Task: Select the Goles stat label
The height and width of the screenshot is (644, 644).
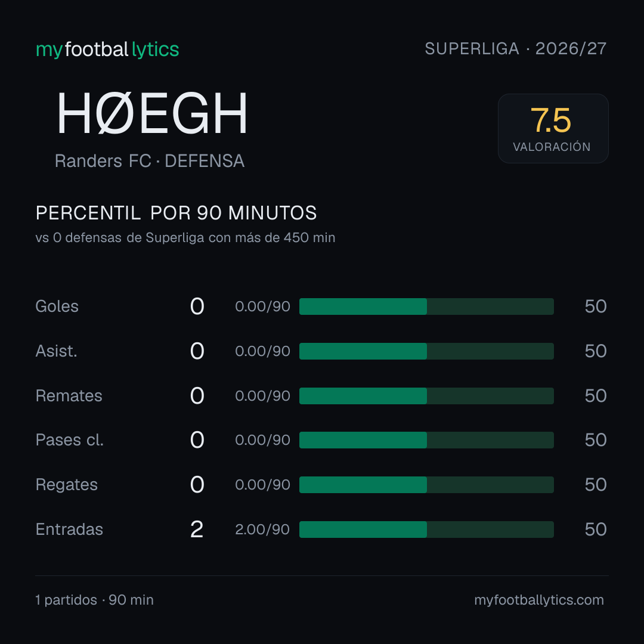Action: (x=57, y=306)
